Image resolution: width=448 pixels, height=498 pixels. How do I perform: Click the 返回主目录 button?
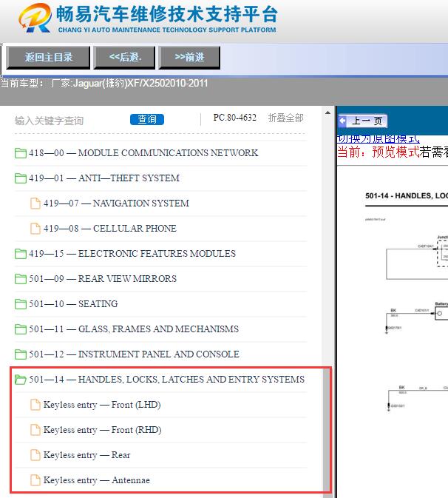[x=48, y=58]
